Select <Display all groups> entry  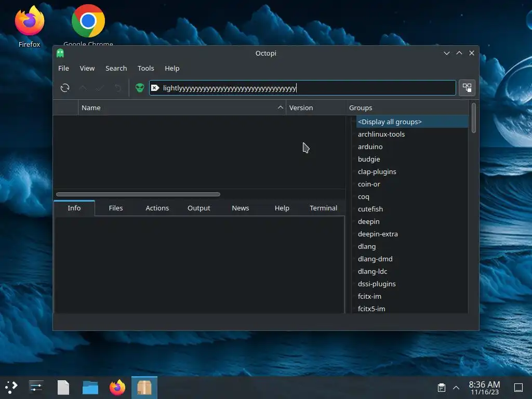click(412, 122)
